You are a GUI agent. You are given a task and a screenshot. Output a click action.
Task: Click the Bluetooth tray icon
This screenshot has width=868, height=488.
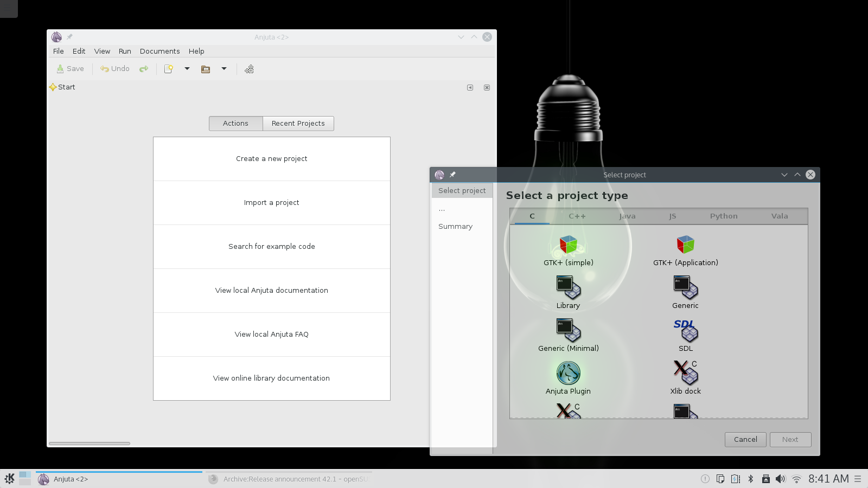coord(751,479)
